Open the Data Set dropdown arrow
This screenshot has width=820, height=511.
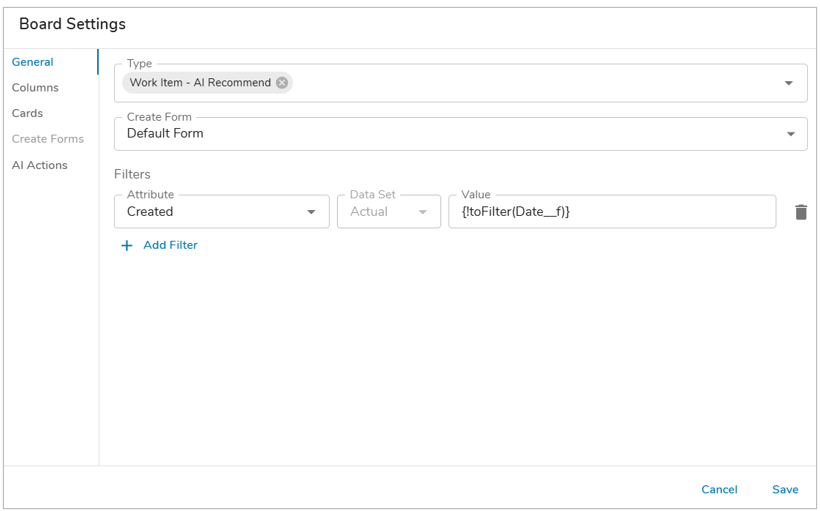click(x=423, y=212)
